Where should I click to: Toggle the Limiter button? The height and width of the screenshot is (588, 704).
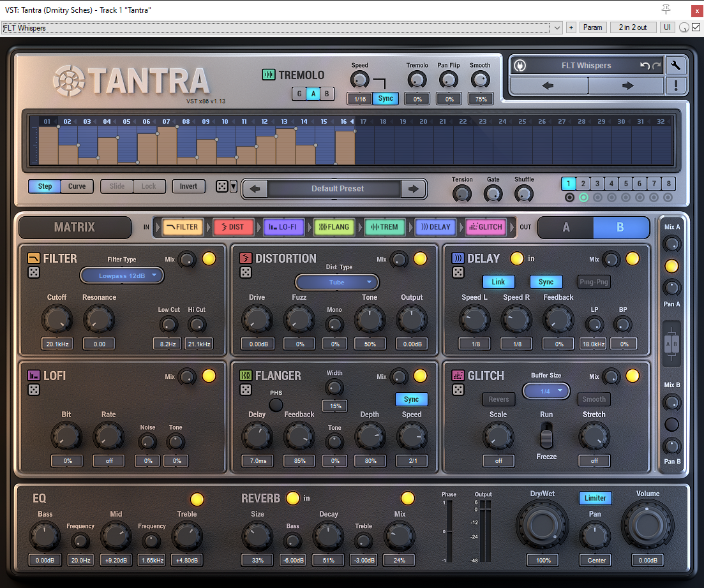pyautogui.click(x=595, y=498)
